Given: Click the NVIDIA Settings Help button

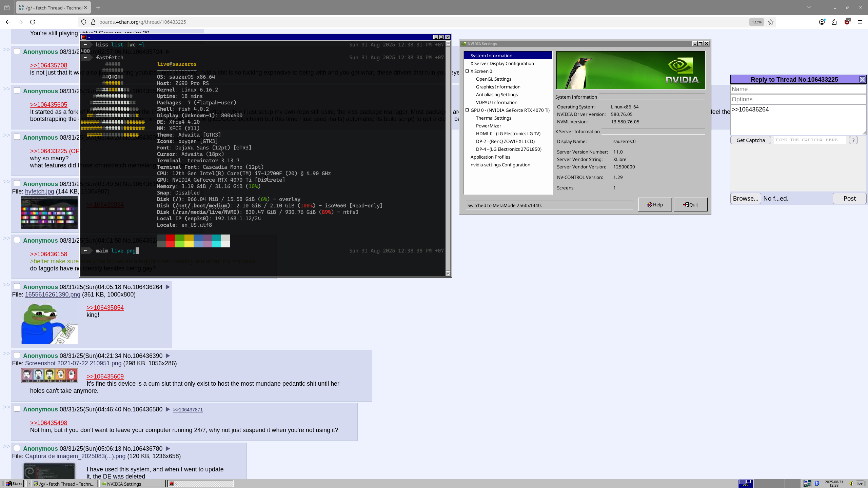Looking at the screenshot, I should tap(655, 205).
